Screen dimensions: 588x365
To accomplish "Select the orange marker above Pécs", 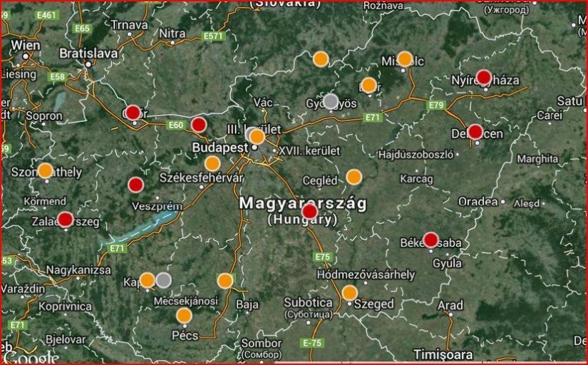I will coord(184,315).
